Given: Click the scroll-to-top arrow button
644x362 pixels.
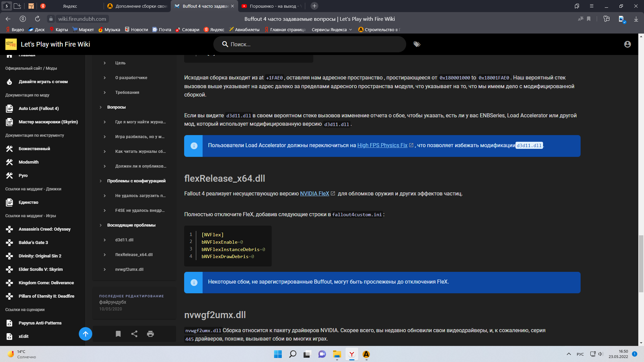Looking at the screenshot, I should click(x=86, y=334).
